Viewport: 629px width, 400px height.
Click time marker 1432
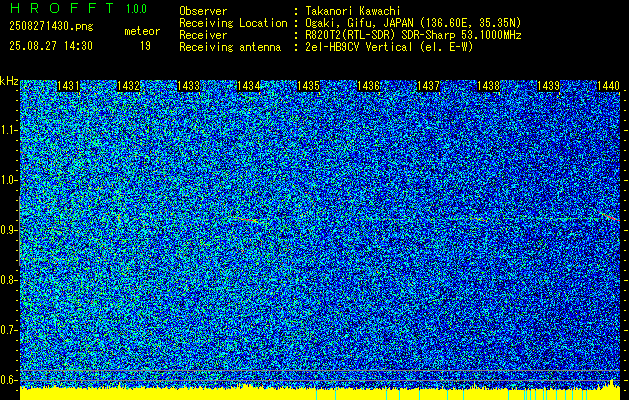pos(128,86)
